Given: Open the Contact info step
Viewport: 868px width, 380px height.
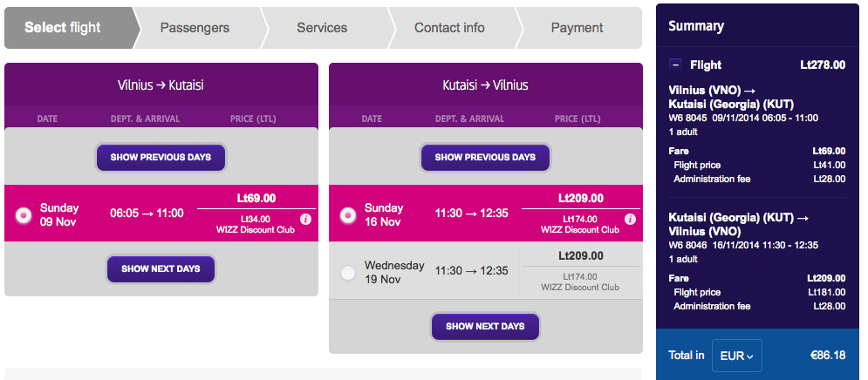Looking at the screenshot, I should coord(449,28).
